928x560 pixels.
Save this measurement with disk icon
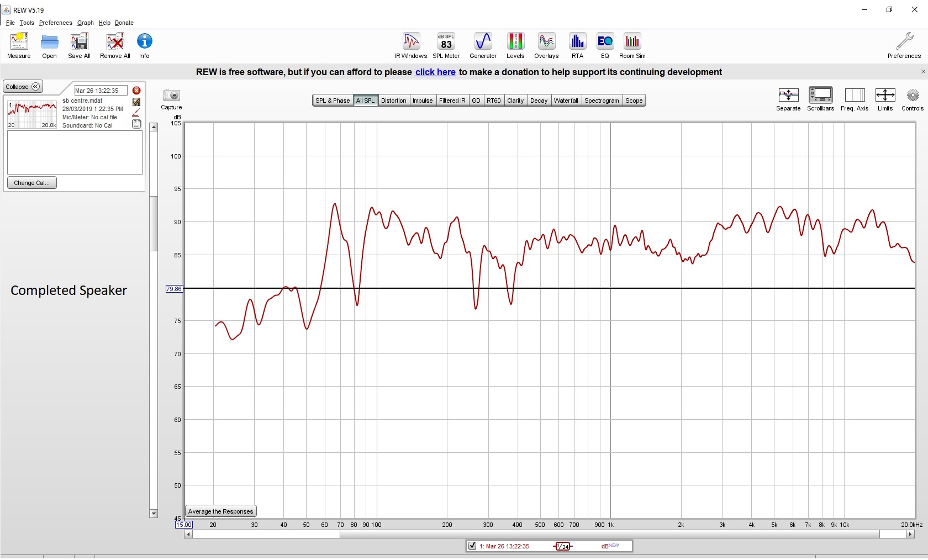[x=136, y=102]
